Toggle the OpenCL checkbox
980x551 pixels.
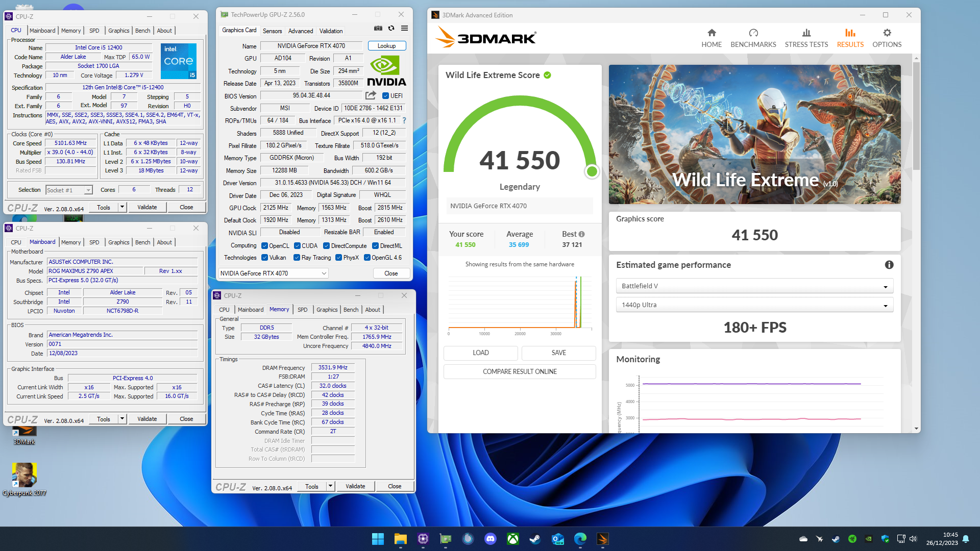(x=264, y=246)
